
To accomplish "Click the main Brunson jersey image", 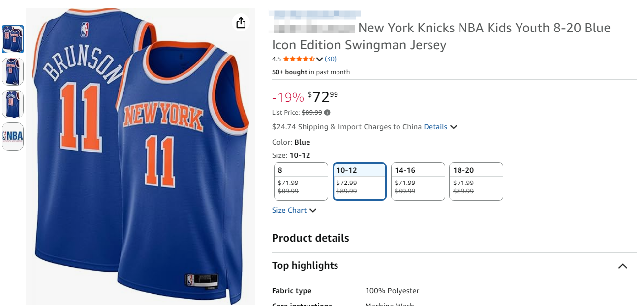I will [x=141, y=157].
